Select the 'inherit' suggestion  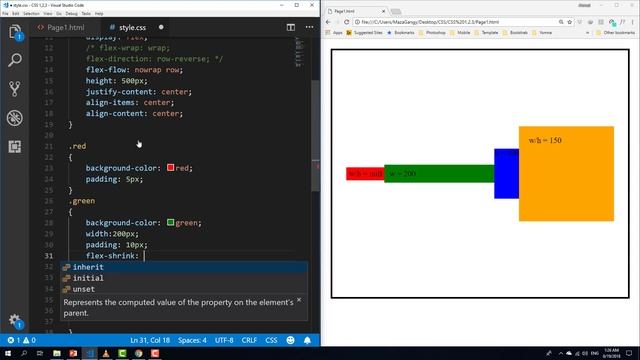pyautogui.click(x=184, y=267)
